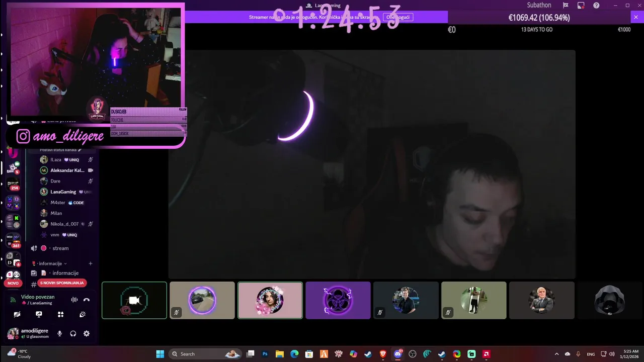Dismiss the purple notification banner
Screen dimensions: 644x362
pyautogui.click(x=635, y=17)
